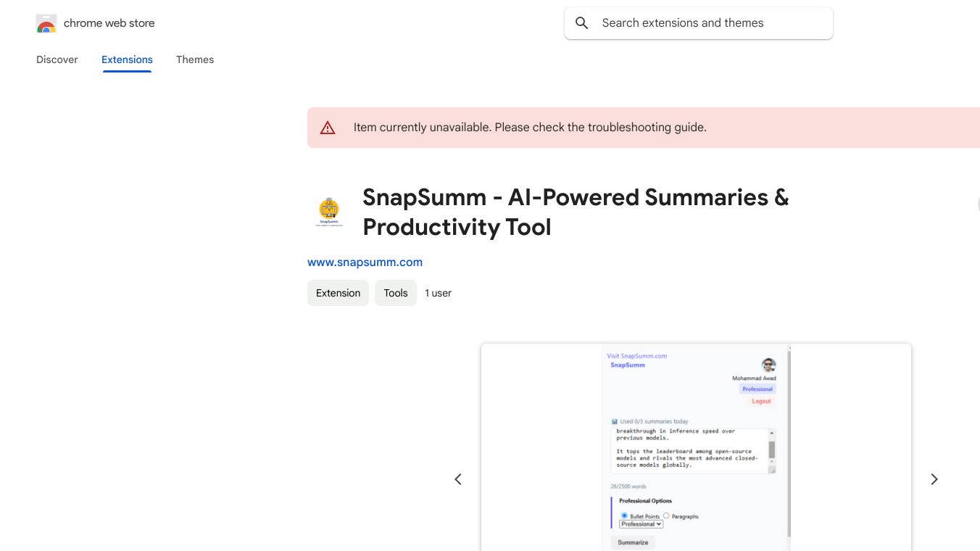Show the previous screenshot with left arrow
The height and width of the screenshot is (551, 980).
458,479
